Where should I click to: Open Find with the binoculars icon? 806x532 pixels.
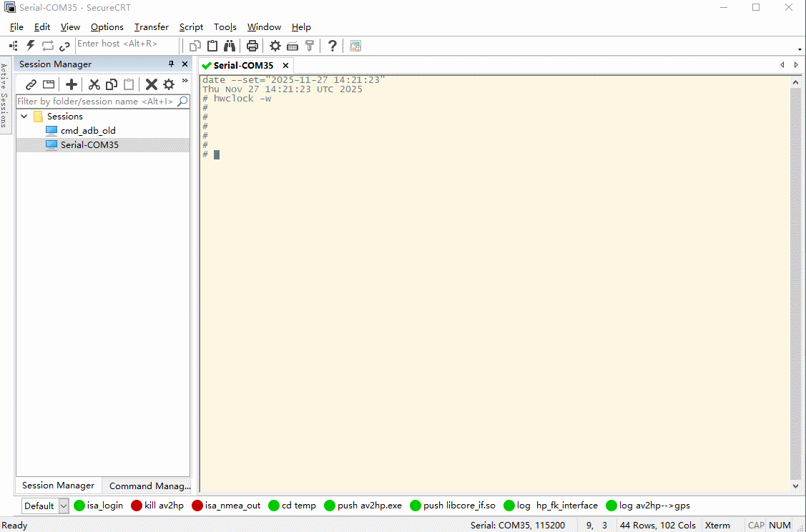point(228,45)
